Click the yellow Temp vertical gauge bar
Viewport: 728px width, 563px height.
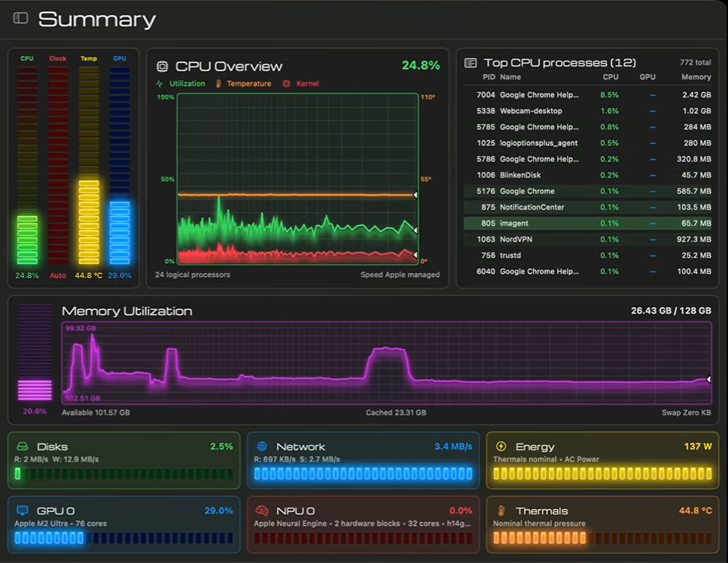[89, 166]
